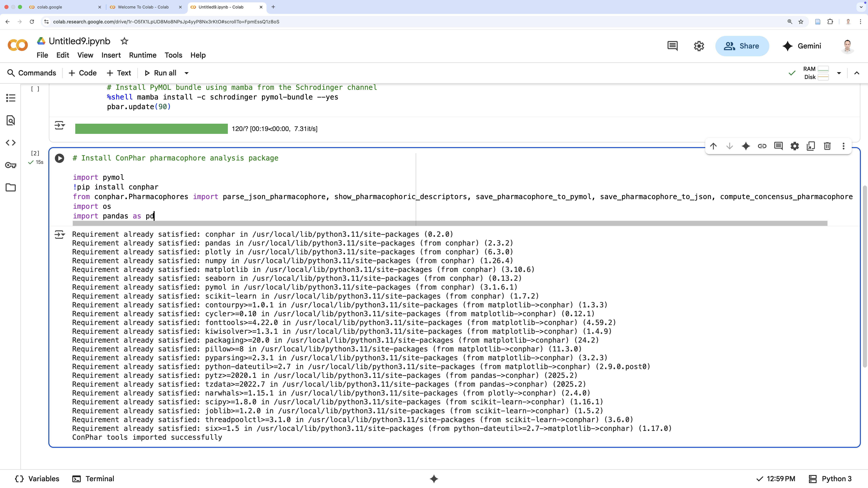
Task: Open the Find and replace sidebar
Action: click(11, 120)
